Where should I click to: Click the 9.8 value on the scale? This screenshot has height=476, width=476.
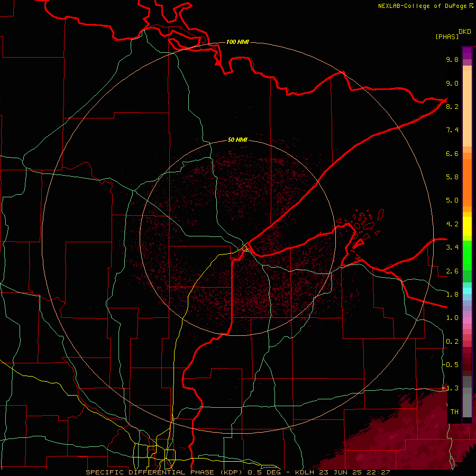[x=452, y=59]
